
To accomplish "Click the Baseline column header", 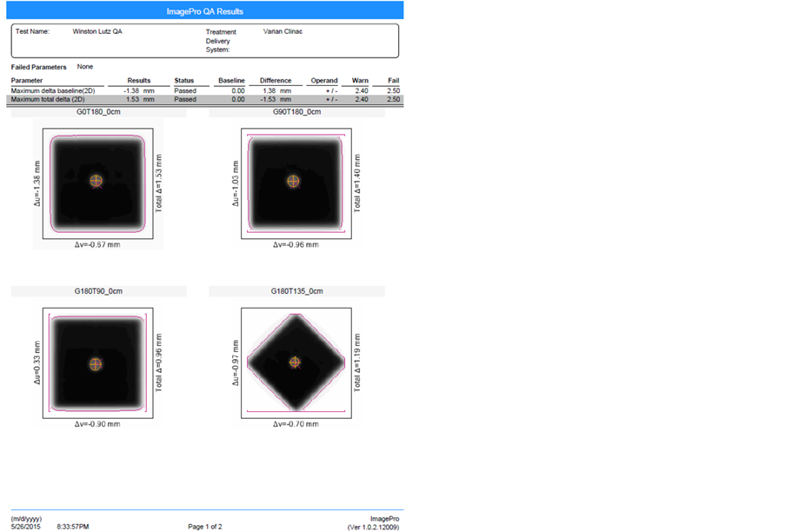I will point(231,81).
